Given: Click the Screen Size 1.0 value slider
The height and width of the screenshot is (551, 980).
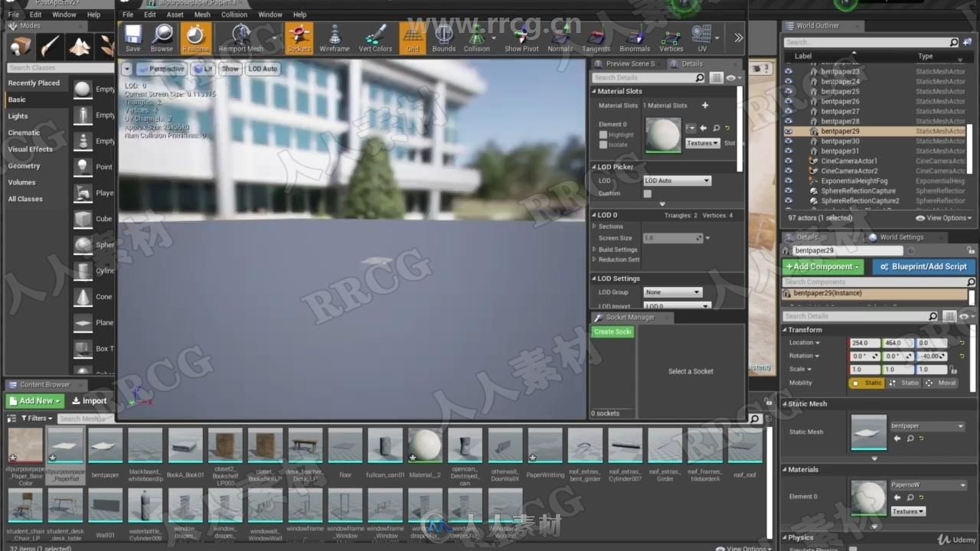Looking at the screenshot, I should coord(673,238).
